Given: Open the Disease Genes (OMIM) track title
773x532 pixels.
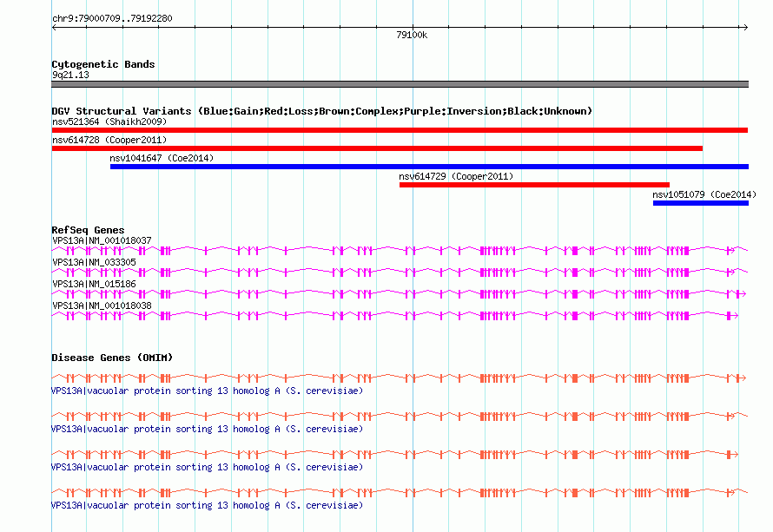Looking at the screenshot, I should pos(112,358).
